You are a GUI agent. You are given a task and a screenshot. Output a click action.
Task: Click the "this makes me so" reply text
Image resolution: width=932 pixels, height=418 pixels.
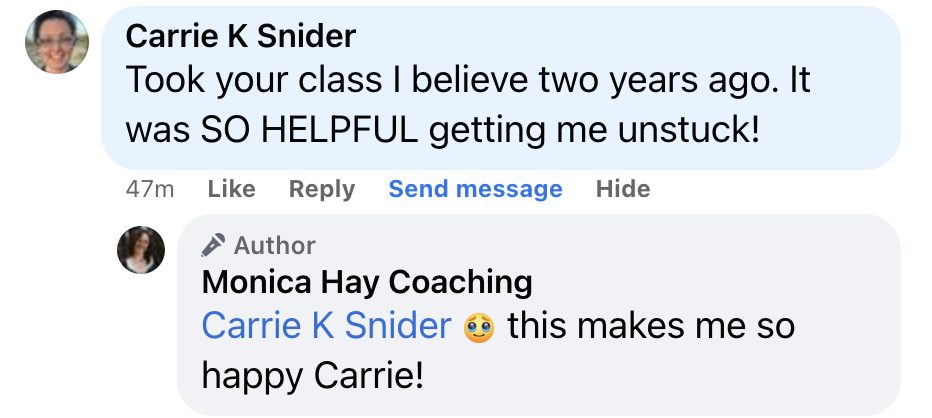pos(651,326)
